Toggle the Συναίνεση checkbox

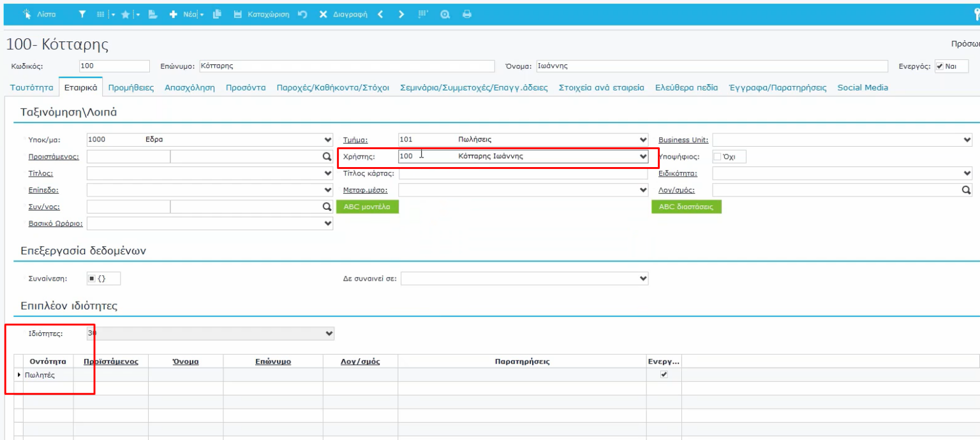pos(92,278)
